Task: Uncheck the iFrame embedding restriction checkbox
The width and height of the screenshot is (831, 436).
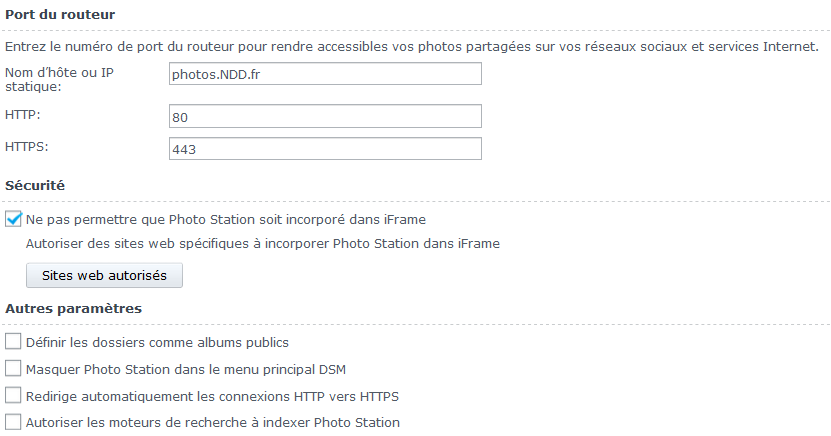Action: (14, 218)
